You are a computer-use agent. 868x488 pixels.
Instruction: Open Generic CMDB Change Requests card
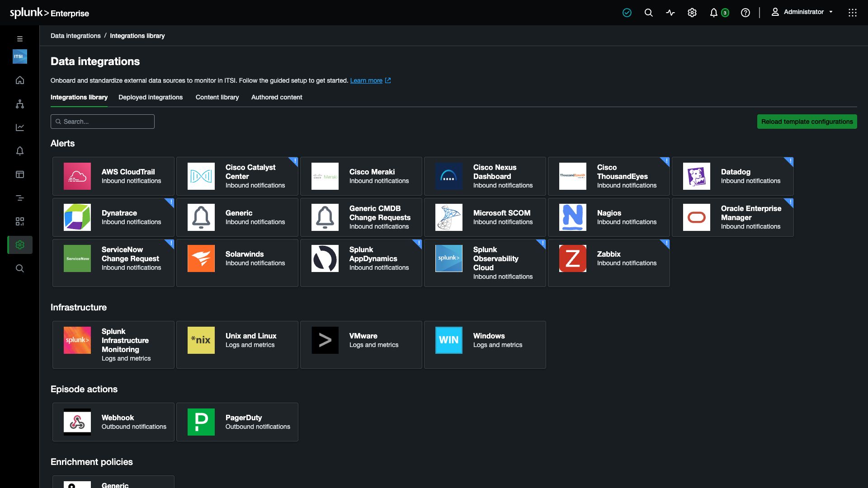pyautogui.click(x=361, y=217)
